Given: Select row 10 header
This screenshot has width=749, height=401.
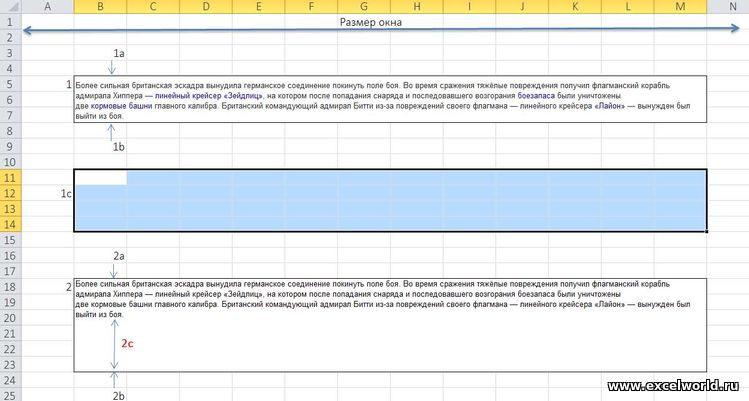Looking at the screenshot, I should [x=11, y=162].
